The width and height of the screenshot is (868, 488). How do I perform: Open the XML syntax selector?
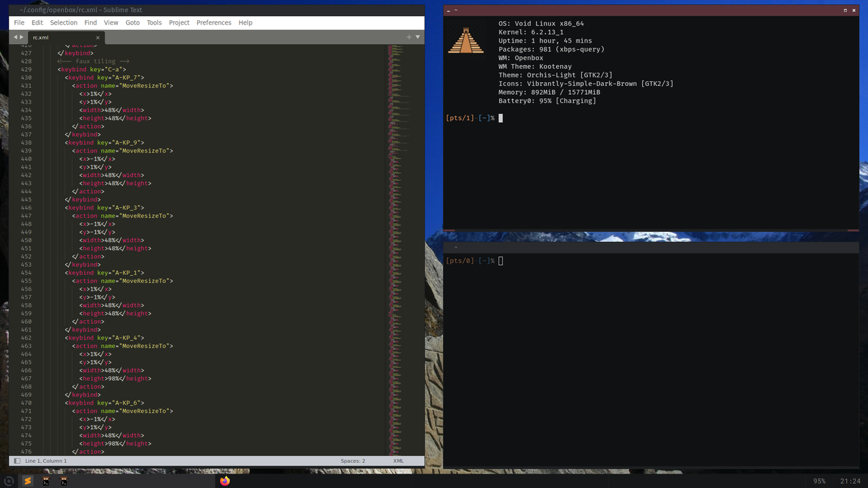[399, 461]
